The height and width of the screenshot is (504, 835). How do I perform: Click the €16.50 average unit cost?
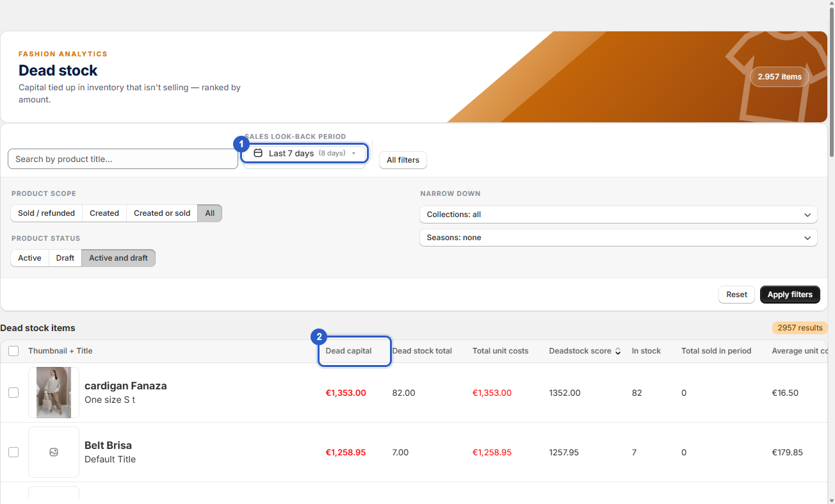(785, 393)
